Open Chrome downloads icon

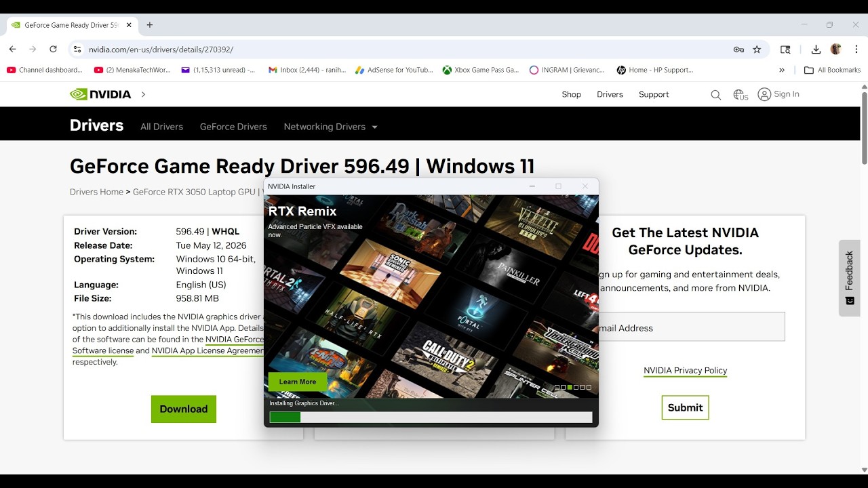816,49
